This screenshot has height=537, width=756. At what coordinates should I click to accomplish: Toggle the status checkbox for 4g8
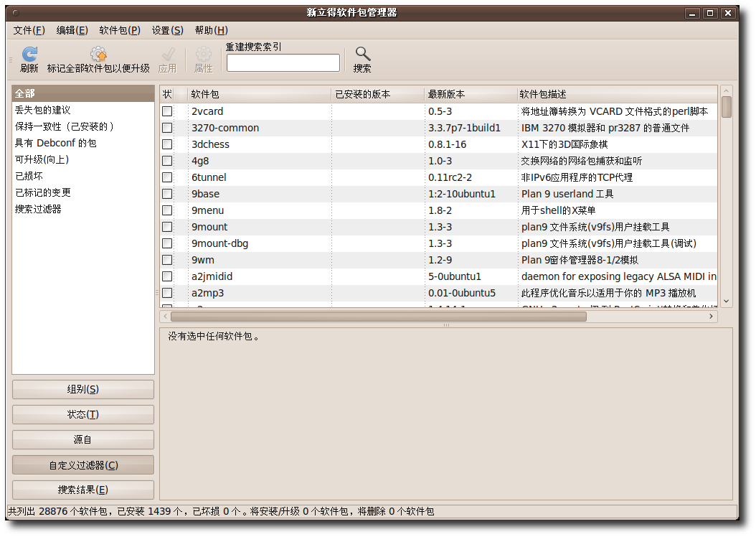pos(167,161)
